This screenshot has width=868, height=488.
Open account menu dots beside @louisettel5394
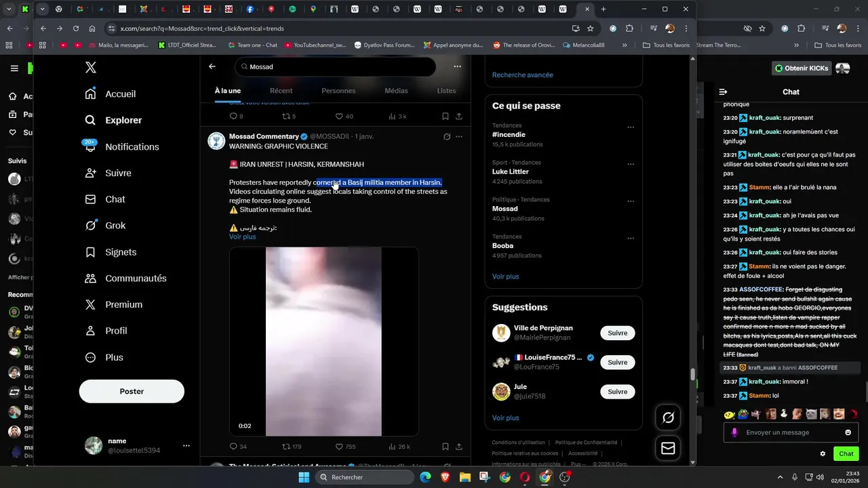186,446
